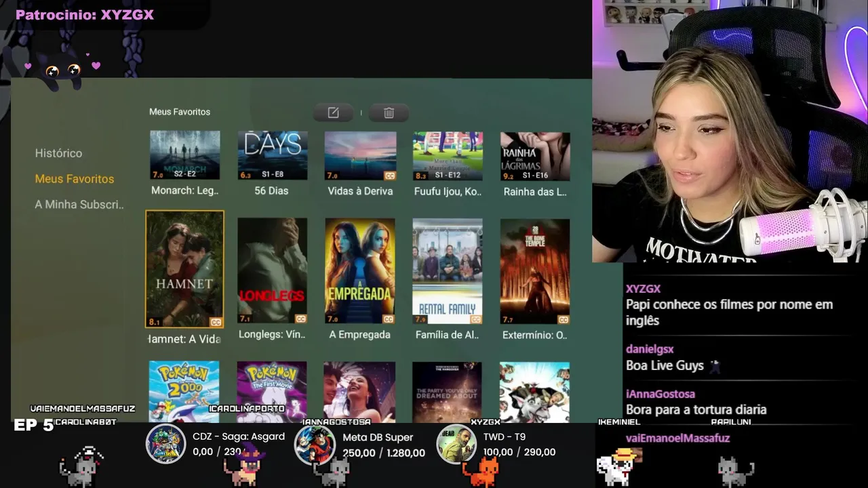Open Histórico in the sidebar
Screen dimensions: 868x488
[58, 153]
